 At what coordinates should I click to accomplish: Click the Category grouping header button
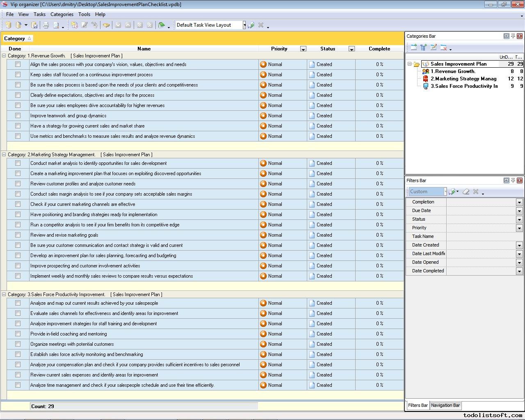(17, 39)
